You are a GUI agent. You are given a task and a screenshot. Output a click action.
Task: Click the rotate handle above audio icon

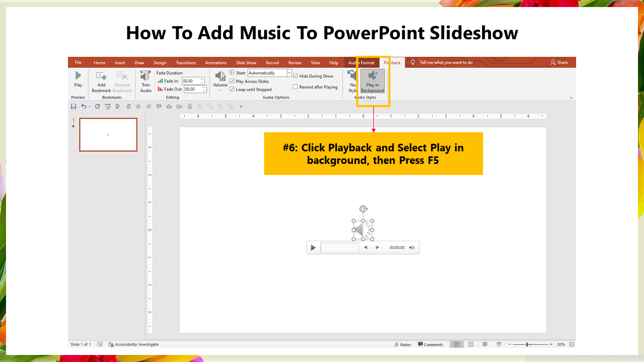363,209
